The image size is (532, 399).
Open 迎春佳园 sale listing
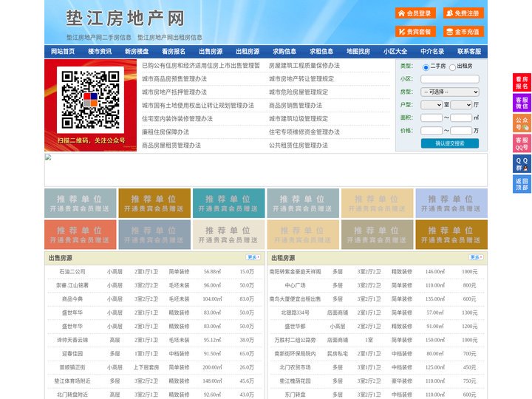tap(72, 353)
